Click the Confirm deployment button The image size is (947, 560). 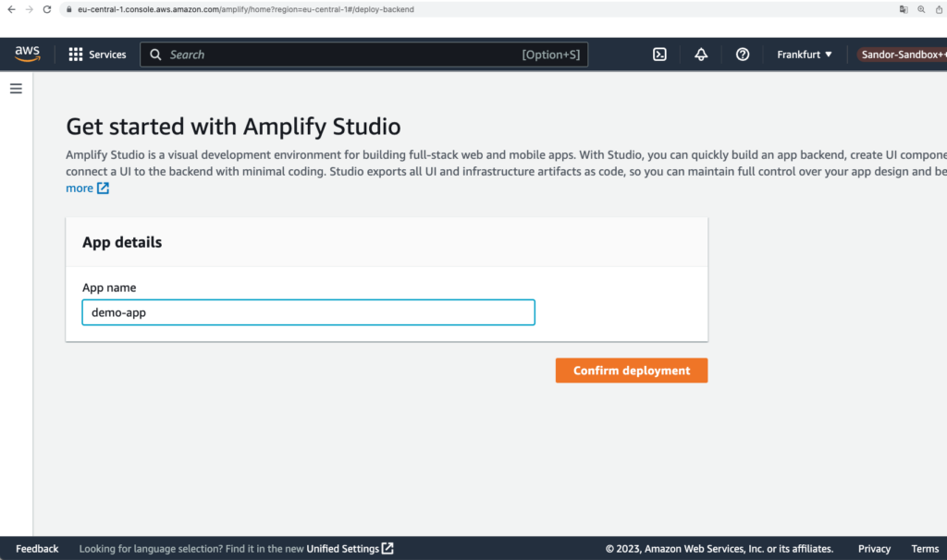631,371
